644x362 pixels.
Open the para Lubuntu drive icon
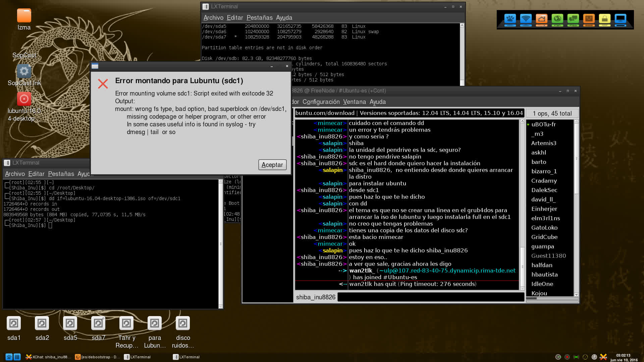click(155, 323)
